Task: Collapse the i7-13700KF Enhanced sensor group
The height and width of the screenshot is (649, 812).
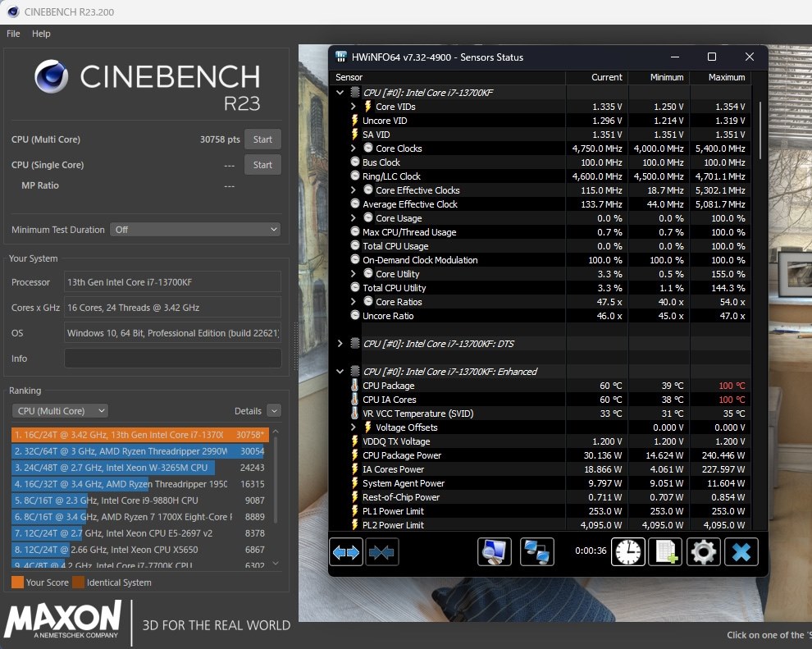Action: click(340, 372)
